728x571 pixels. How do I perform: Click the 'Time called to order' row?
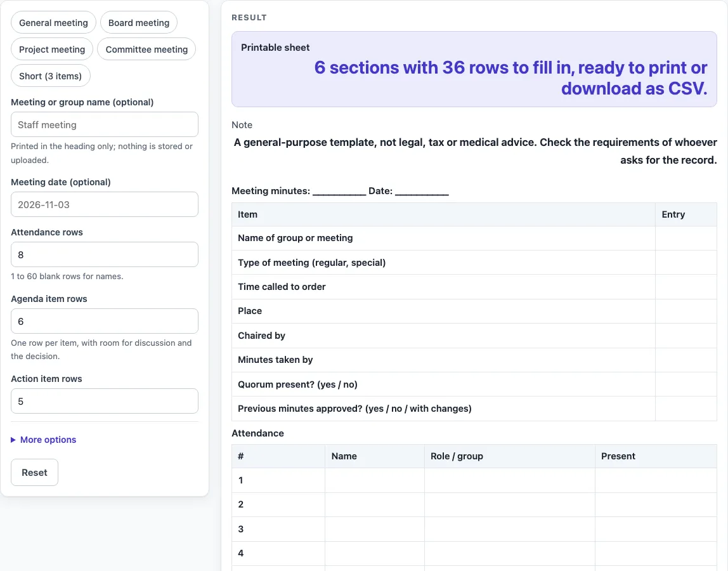tap(474, 287)
